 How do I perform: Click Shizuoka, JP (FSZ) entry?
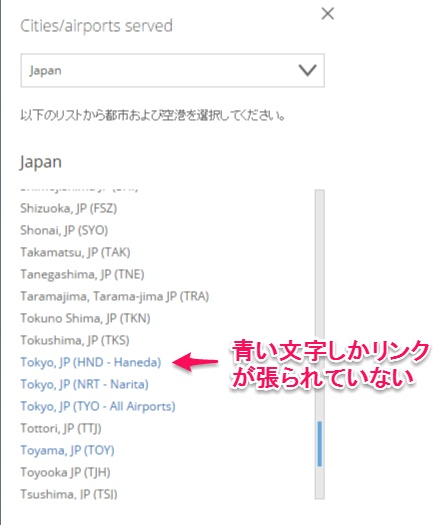69,208
